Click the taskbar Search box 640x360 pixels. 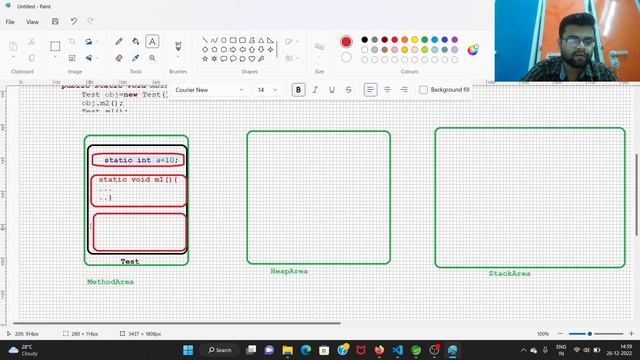pos(220,350)
